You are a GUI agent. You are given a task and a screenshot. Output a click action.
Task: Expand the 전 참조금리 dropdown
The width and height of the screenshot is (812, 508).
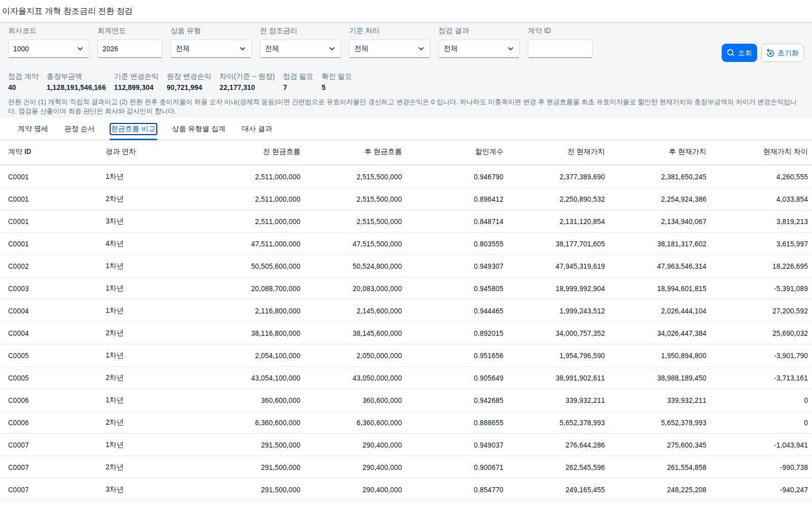pyautogui.click(x=300, y=49)
